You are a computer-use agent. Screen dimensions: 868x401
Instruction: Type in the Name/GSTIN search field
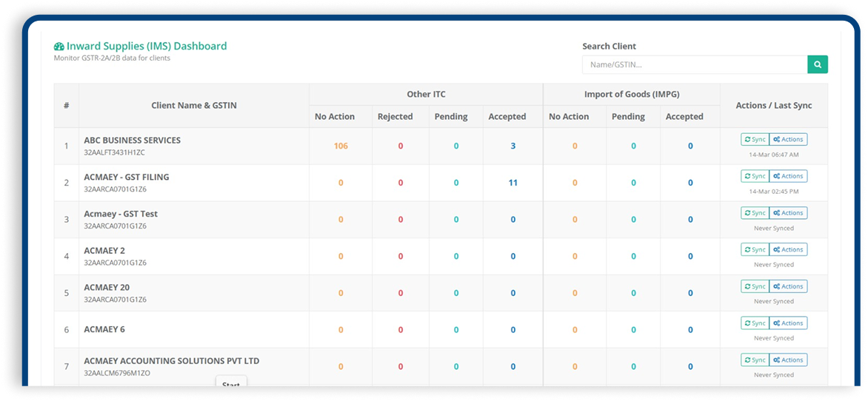coord(694,65)
